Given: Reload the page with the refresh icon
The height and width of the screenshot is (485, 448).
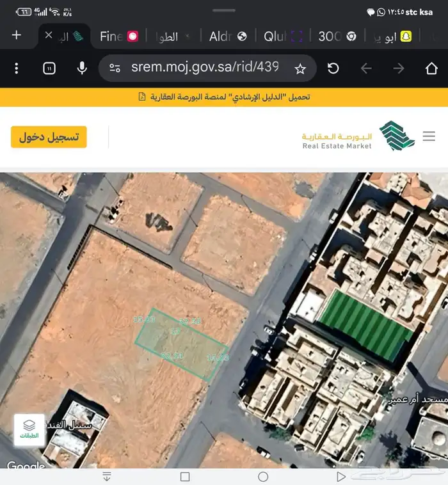Looking at the screenshot, I should tap(333, 68).
